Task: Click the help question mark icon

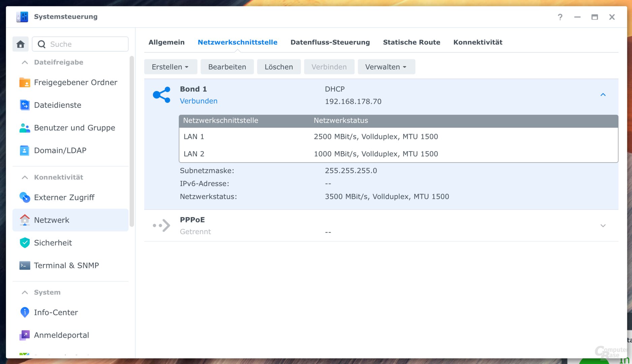Action: click(560, 17)
